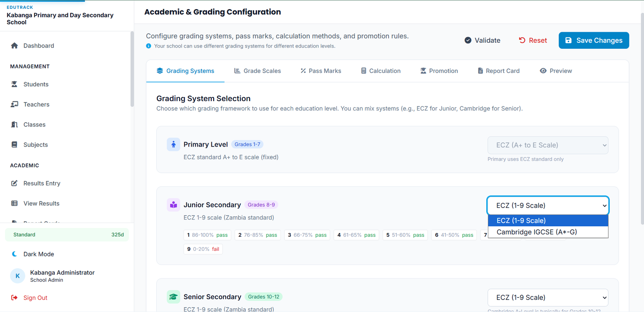The width and height of the screenshot is (644, 312).
Task: Click the Grades 10-12 badge
Action: pos(264,297)
